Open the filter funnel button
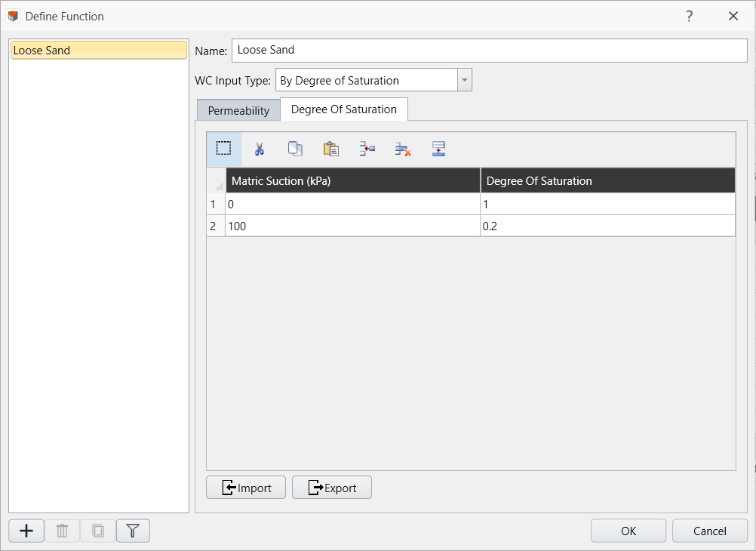 point(133,531)
